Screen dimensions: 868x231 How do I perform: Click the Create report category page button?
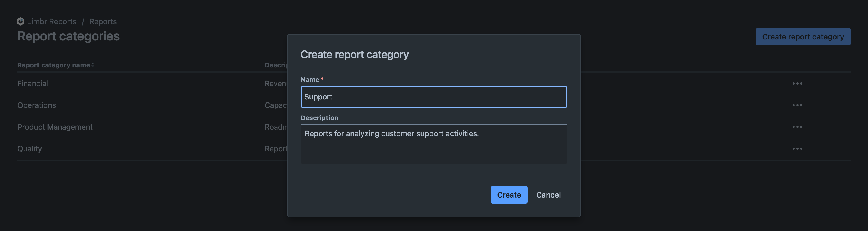click(x=803, y=36)
